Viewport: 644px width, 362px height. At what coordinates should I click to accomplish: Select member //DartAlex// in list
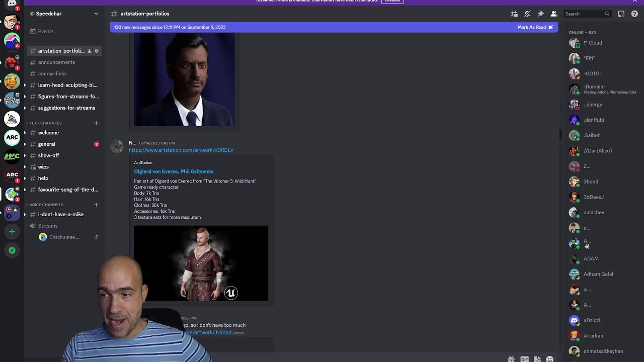(x=601, y=151)
